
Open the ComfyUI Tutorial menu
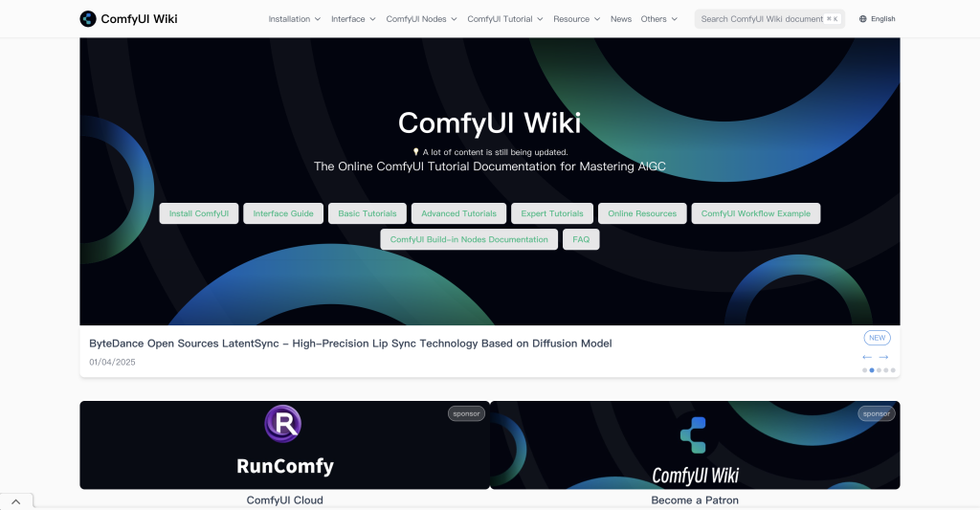504,19
